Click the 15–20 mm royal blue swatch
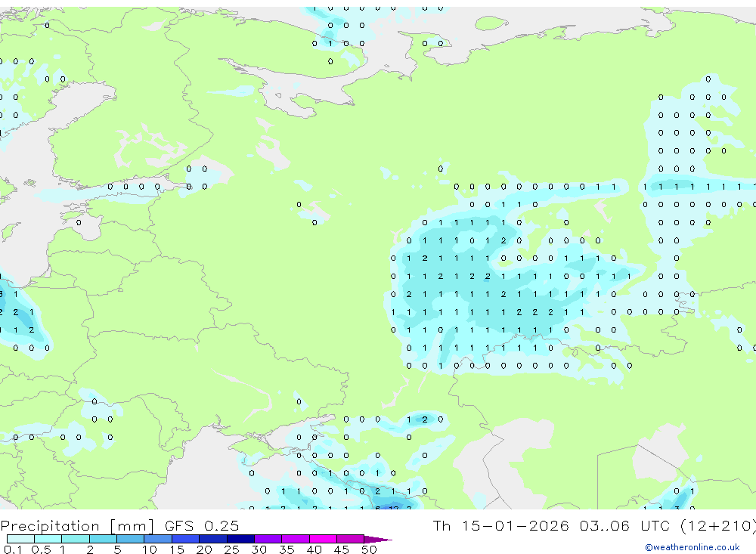Screen dimensions: 756x554 click(x=186, y=539)
